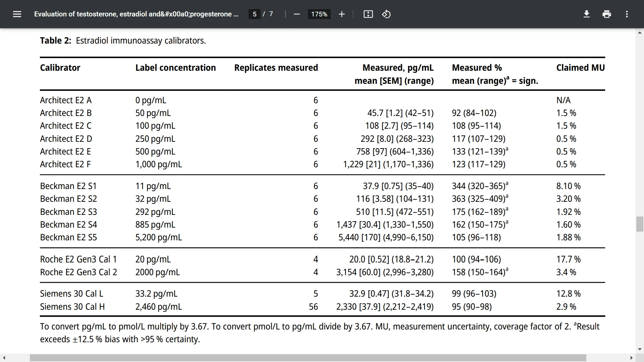Click the 'Beckman E2 S3' row label
The image size is (644, 362).
pyautogui.click(x=68, y=212)
